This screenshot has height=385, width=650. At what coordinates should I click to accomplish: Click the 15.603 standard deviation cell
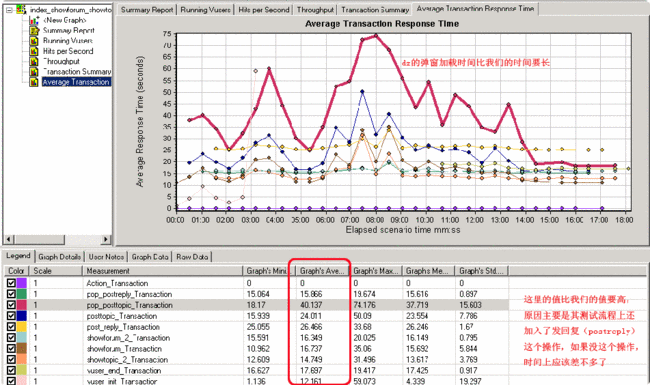click(470, 305)
